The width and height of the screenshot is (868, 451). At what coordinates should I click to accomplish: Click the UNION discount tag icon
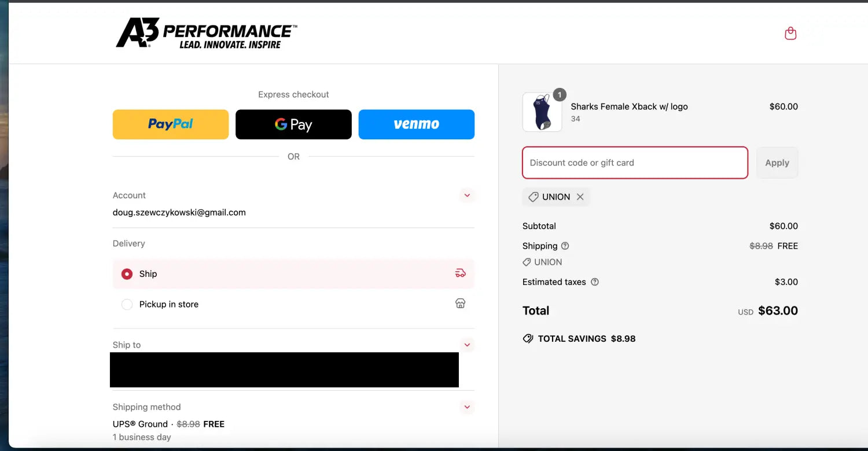point(534,197)
